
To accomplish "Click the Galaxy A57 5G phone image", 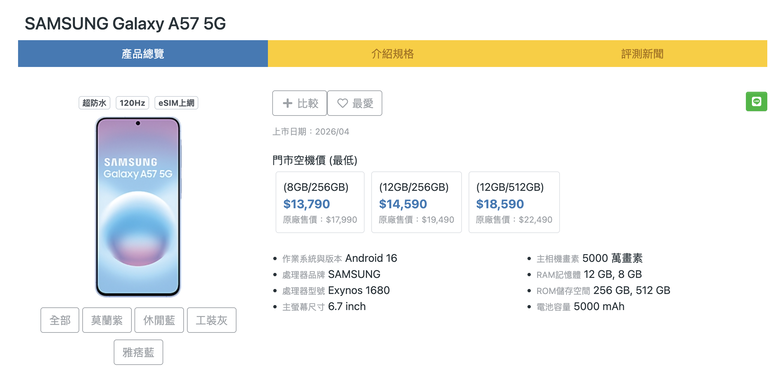I will (x=138, y=207).
